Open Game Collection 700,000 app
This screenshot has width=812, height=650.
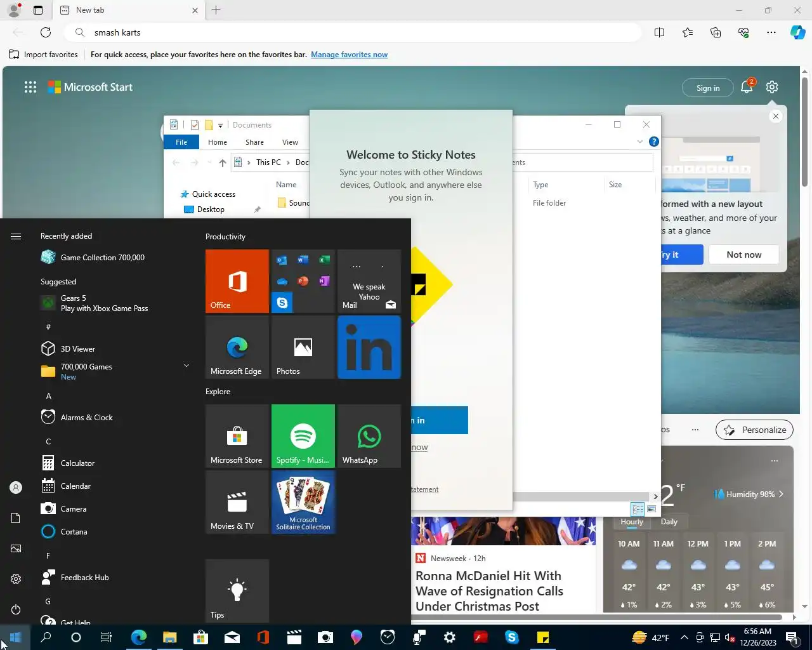tap(114, 257)
